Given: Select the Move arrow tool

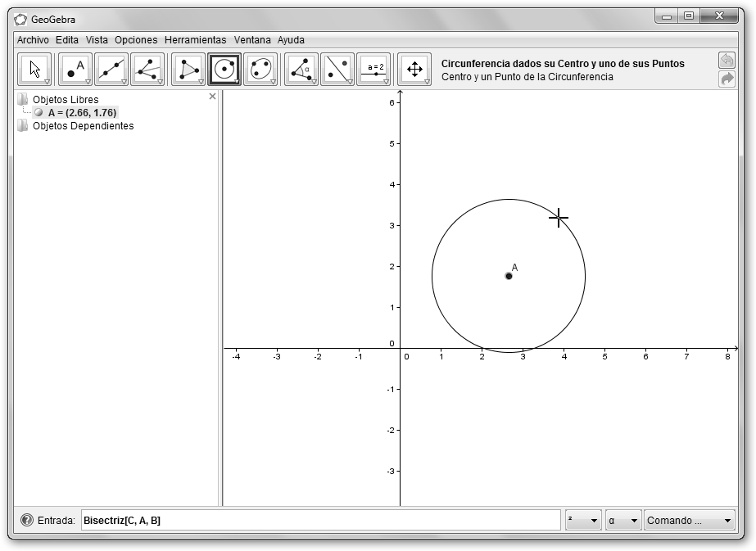Looking at the screenshot, I should pyautogui.click(x=34, y=70).
